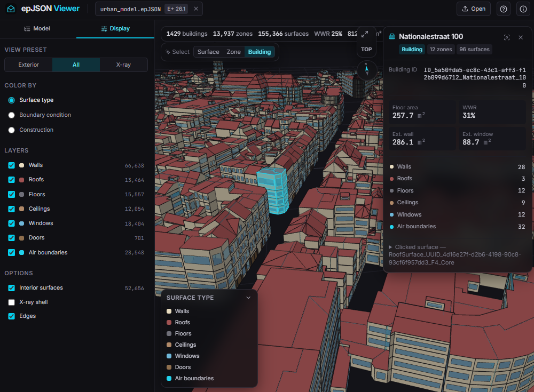
Task: Click the RoofSurface_UUID clicked surface name
Action: (x=455, y=259)
